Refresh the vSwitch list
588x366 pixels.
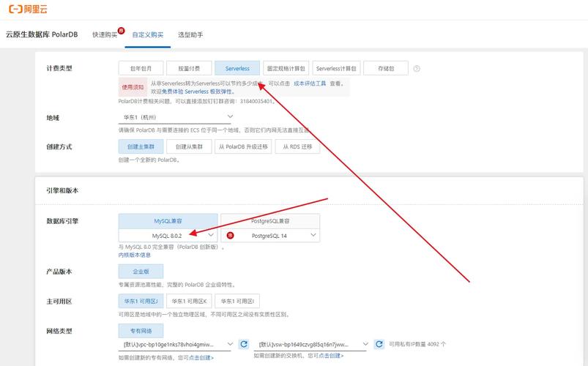pos(379,344)
